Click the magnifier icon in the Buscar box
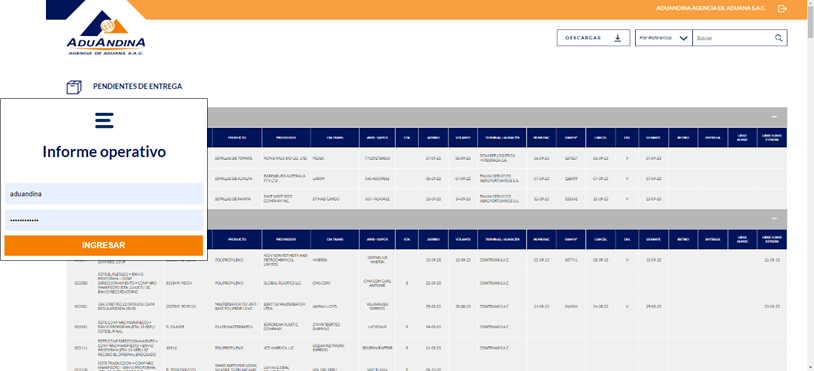The width and height of the screenshot is (814, 371). click(x=778, y=37)
